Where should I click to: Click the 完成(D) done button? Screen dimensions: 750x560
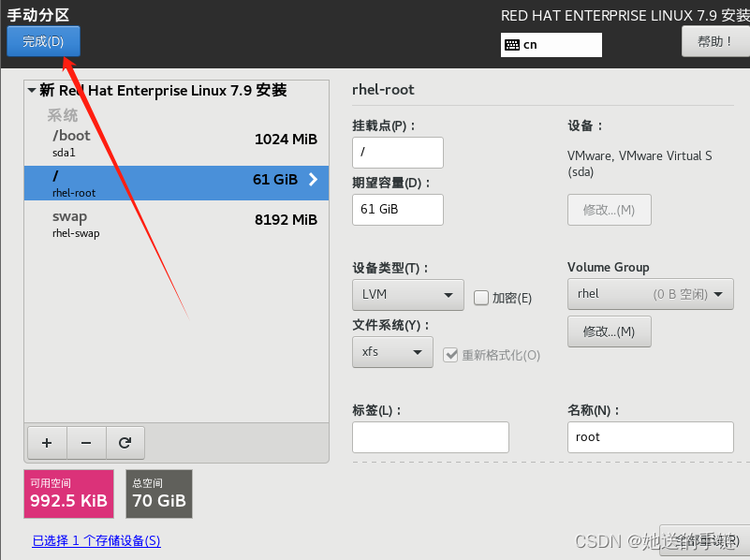point(43,42)
